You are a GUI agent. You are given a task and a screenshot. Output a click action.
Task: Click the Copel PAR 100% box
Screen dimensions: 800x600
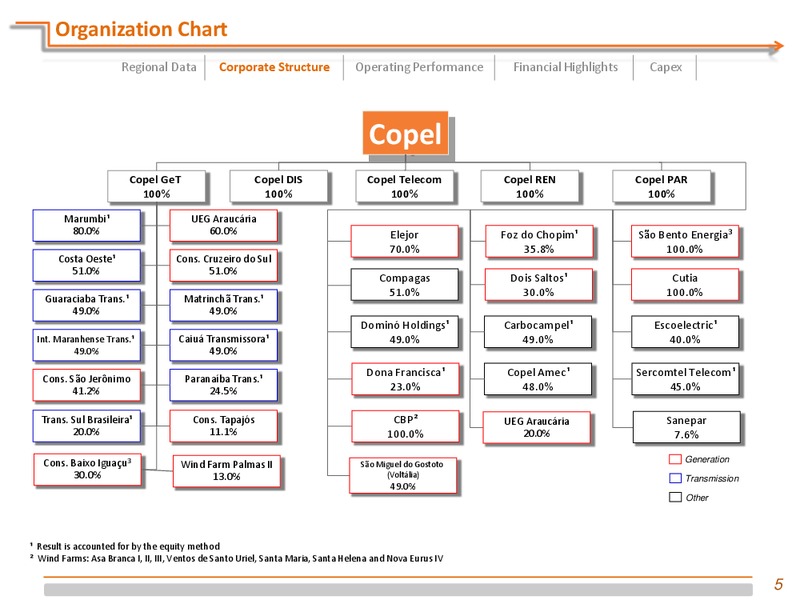[661, 186]
